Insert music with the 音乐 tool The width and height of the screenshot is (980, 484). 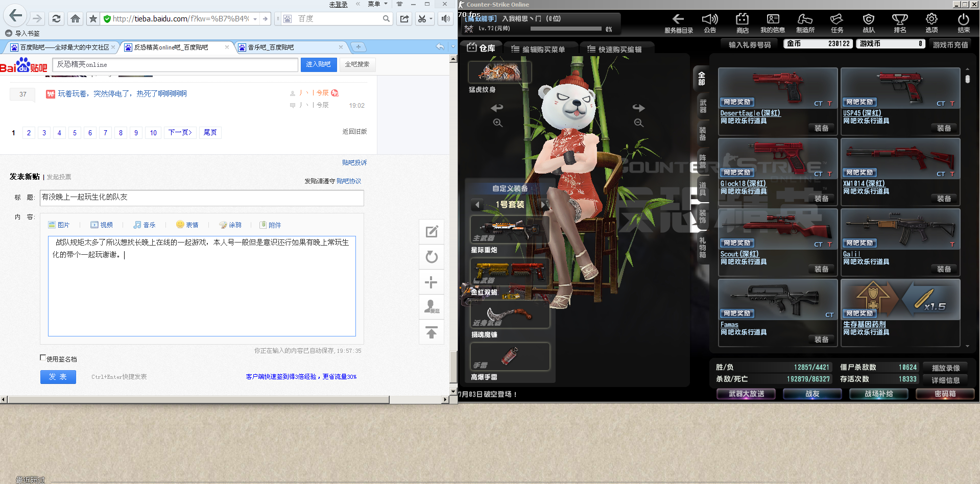(x=145, y=225)
